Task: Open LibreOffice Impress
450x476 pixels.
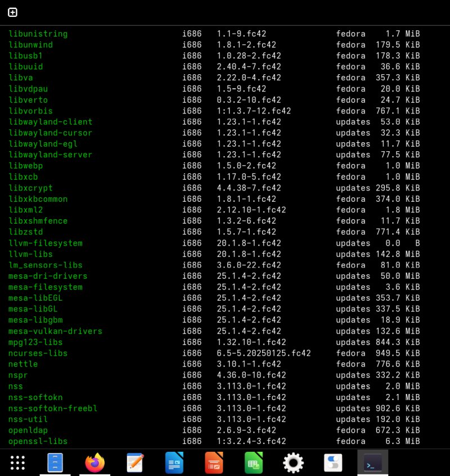Action: click(x=214, y=462)
